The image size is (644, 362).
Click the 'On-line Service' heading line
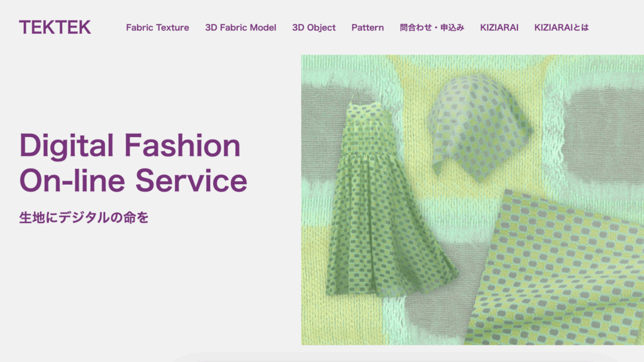click(x=133, y=180)
